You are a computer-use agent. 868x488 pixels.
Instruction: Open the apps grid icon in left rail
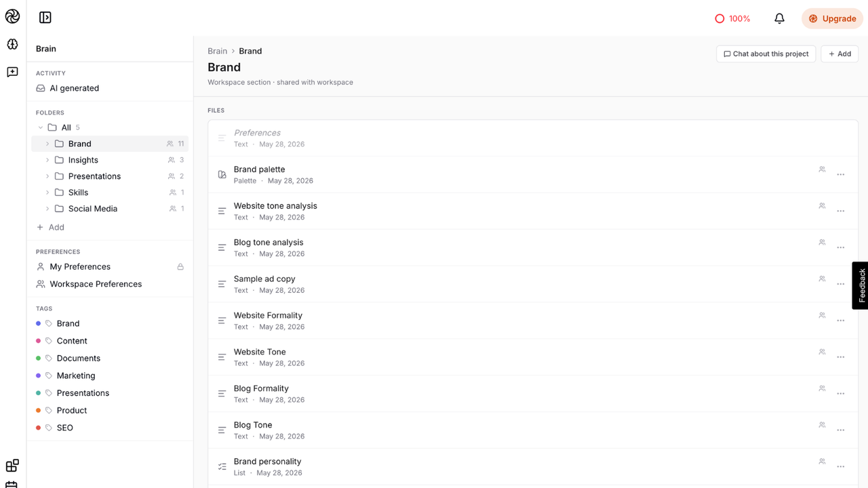(12, 466)
